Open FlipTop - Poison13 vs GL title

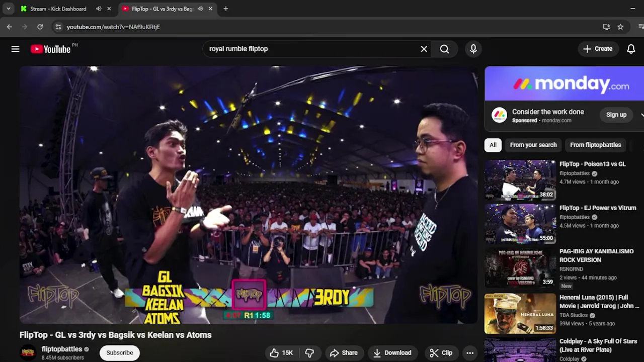593,164
